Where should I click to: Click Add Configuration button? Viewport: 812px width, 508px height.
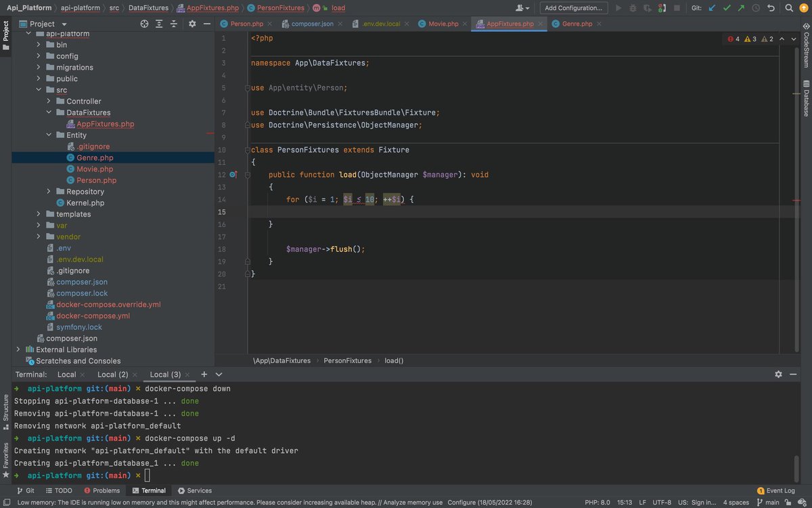coord(574,8)
